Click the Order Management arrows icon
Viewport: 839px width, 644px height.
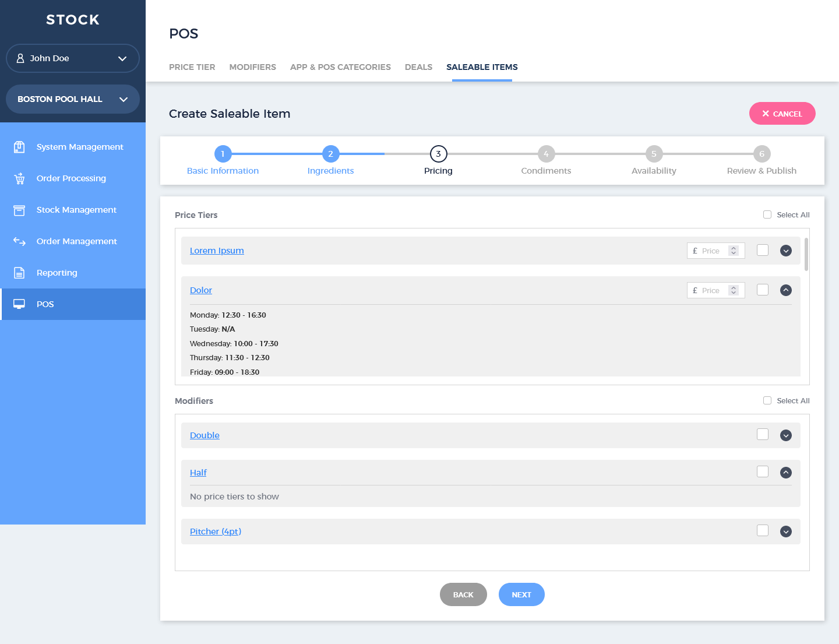[x=19, y=241]
